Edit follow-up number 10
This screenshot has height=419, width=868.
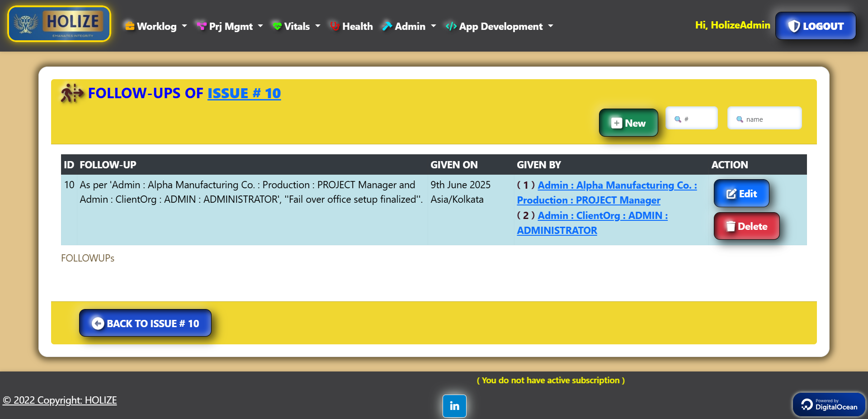coord(741,194)
